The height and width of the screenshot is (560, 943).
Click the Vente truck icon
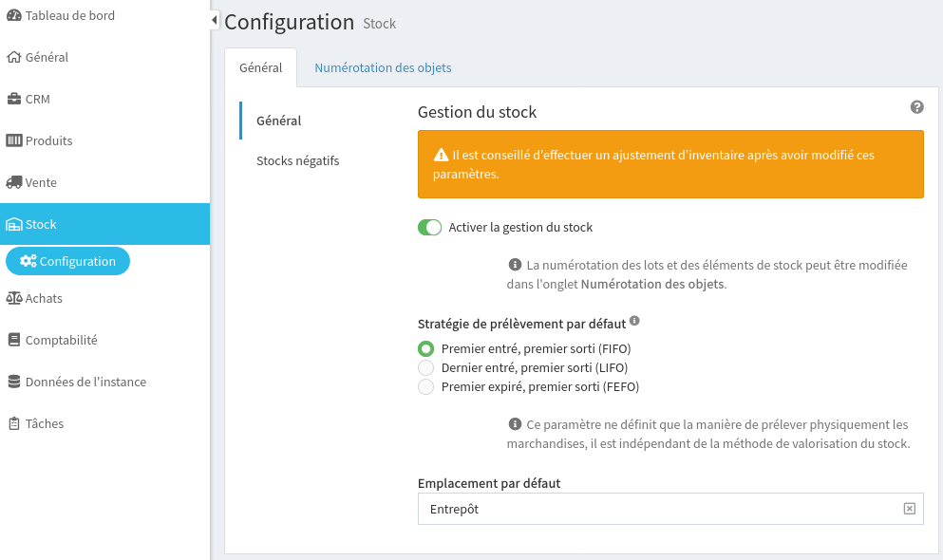(x=14, y=182)
